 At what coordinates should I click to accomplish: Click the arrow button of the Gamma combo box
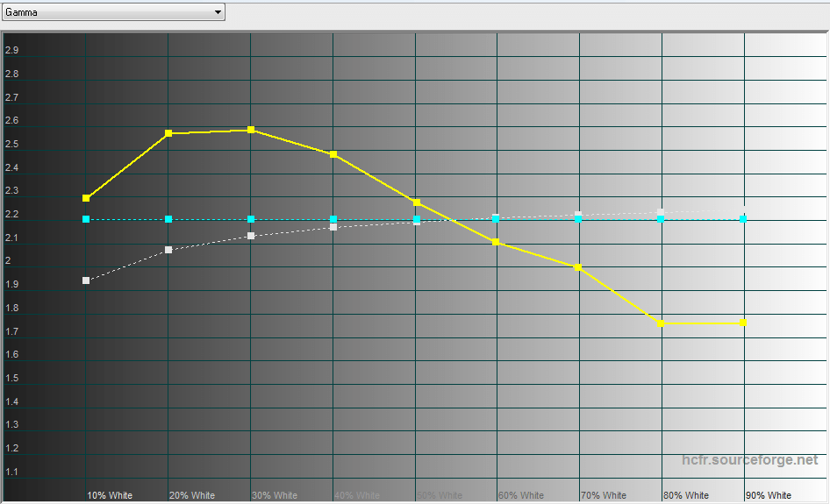[218, 12]
